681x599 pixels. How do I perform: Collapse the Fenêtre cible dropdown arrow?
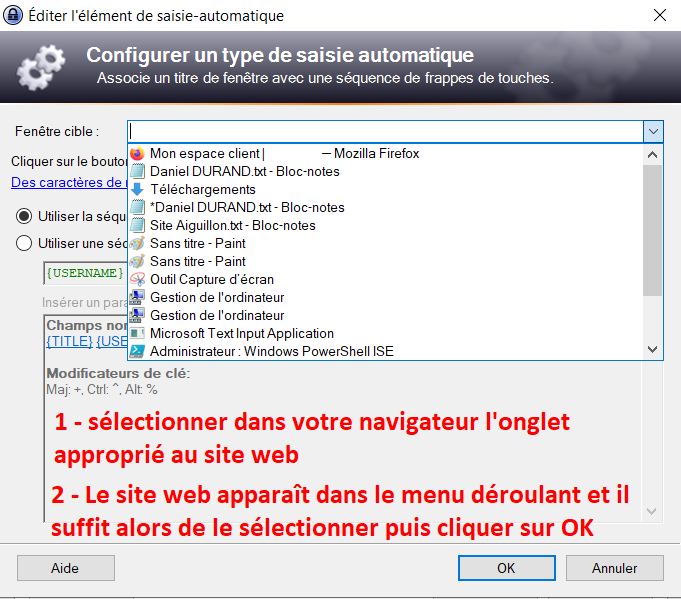click(652, 131)
